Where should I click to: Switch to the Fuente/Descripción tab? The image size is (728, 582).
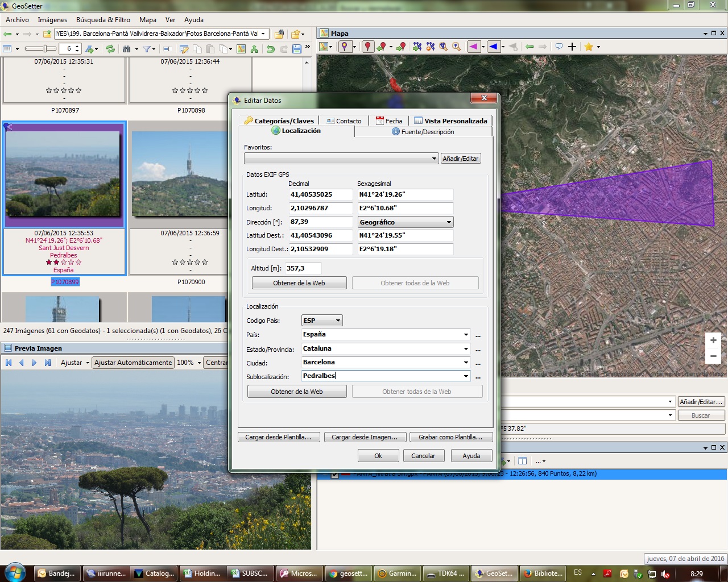[423, 132]
